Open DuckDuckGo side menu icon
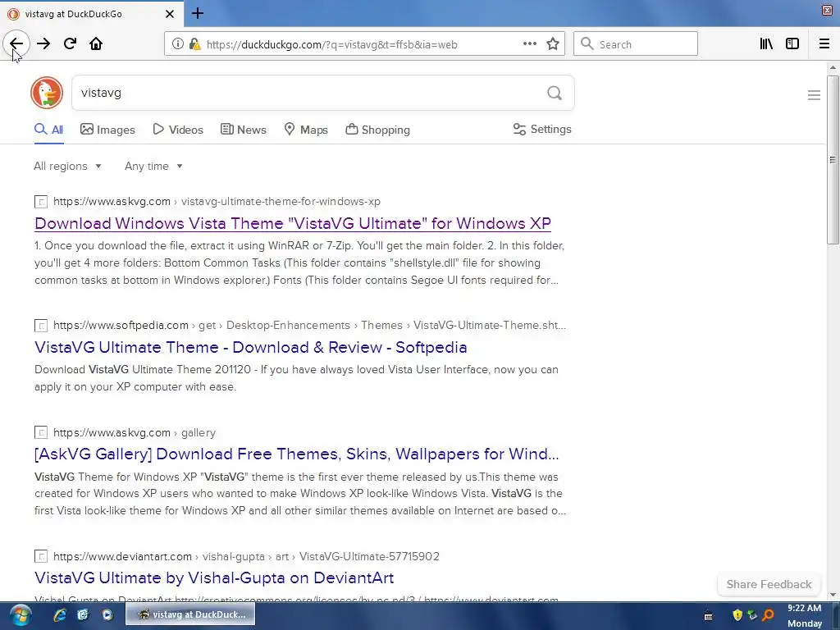Viewport: 840px width, 630px height. [x=814, y=95]
